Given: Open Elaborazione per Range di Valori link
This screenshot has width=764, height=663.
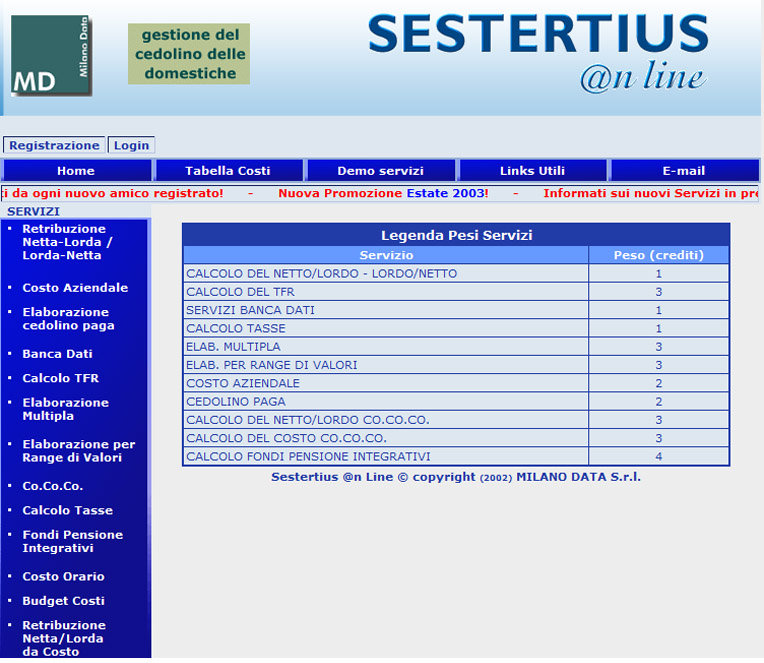Looking at the screenshot, I should (x=78, y=451).
